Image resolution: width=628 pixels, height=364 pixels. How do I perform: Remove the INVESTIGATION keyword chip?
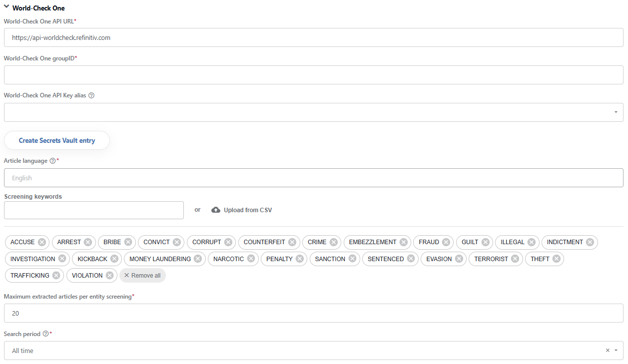tap(62, 259)
